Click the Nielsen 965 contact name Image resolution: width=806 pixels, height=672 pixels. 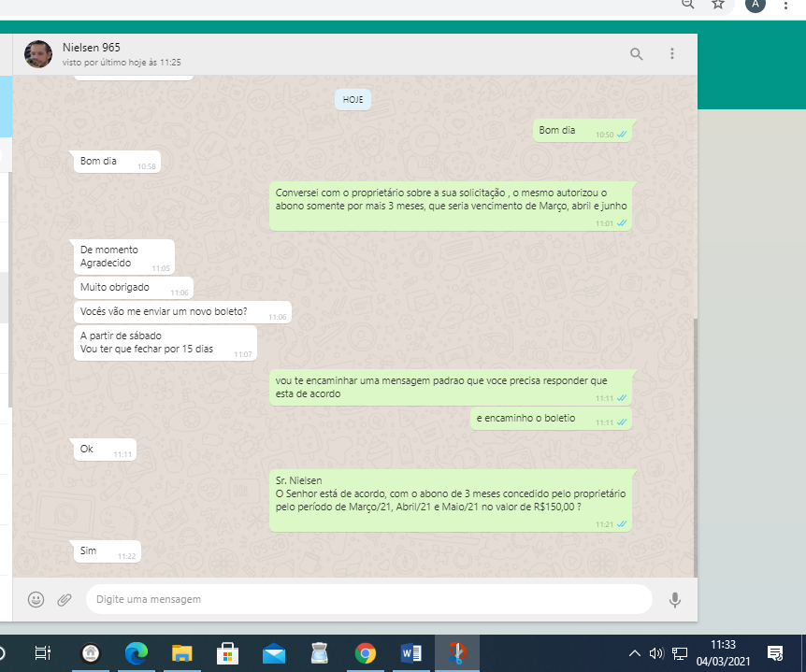click(x=91, y=48)
